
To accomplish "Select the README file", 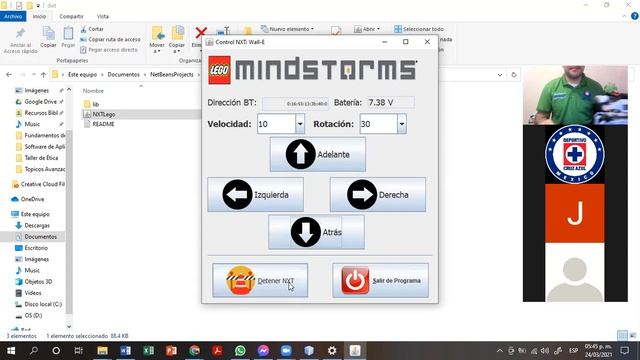I will click(103, 124).
